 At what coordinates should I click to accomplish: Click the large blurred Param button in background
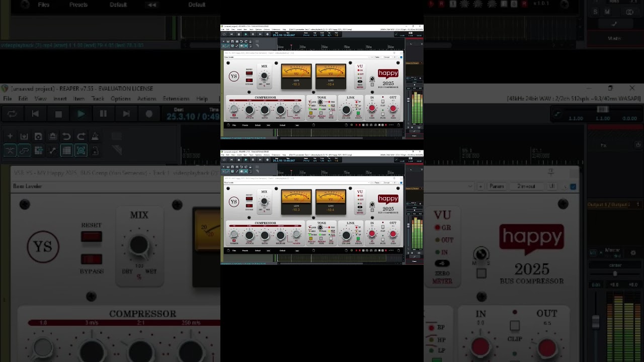[497, 186]
